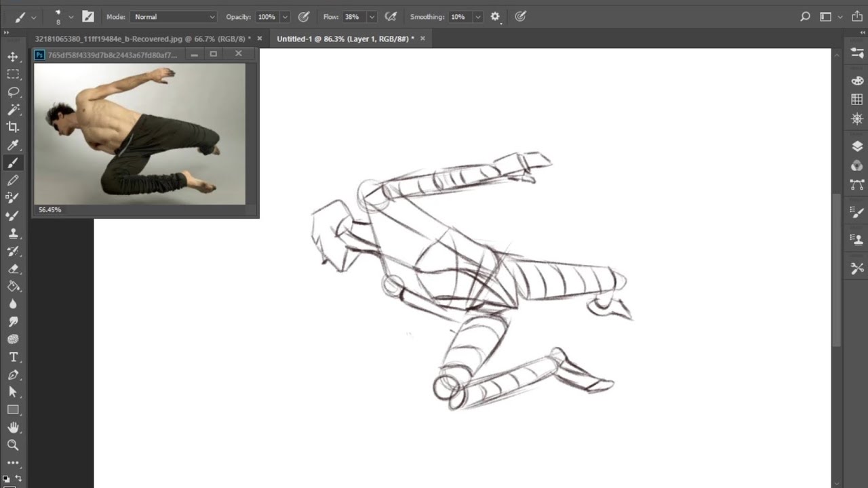
Task: Open the Layers panel
Action: coord(857,146)
